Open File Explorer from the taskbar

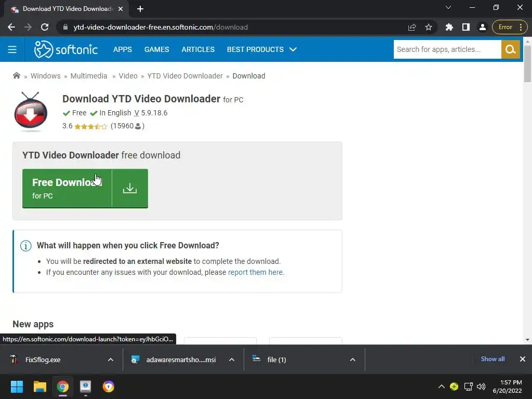coord(39,387)
